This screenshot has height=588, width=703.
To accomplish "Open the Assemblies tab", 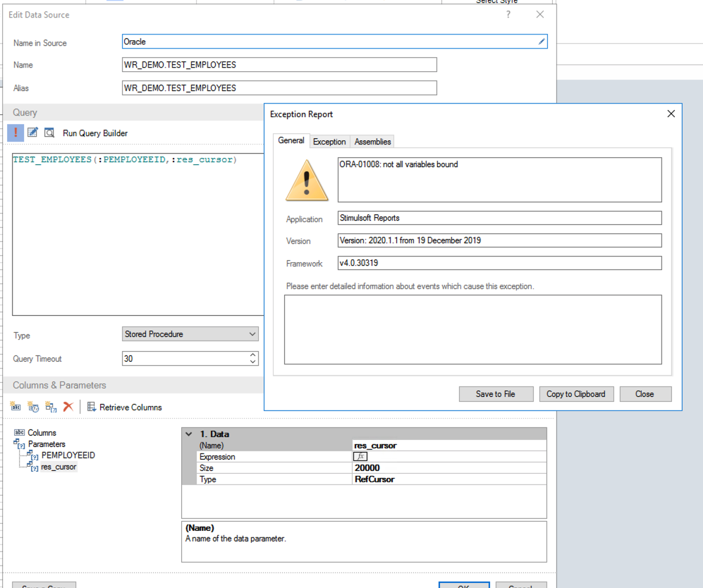I will click(372, 142).
